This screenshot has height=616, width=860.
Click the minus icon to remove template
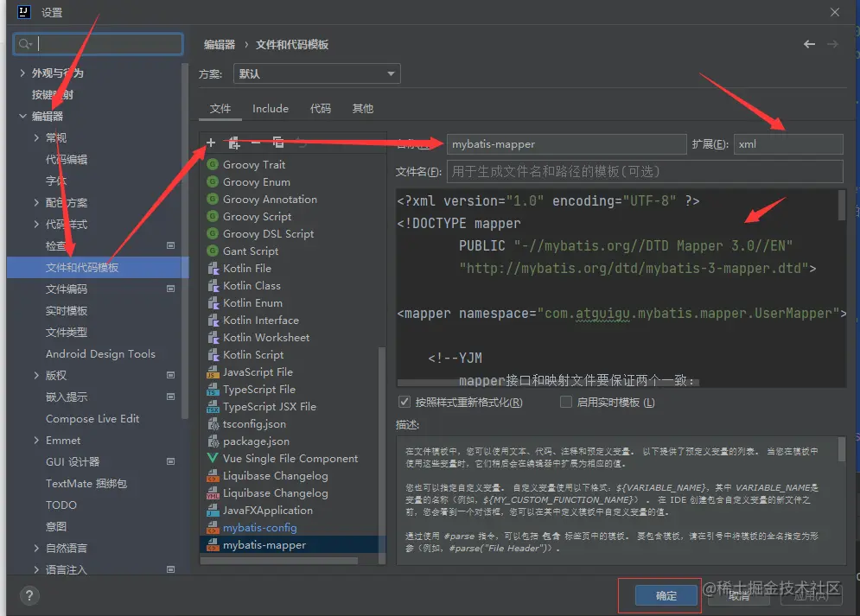click(x=256, y=143)
